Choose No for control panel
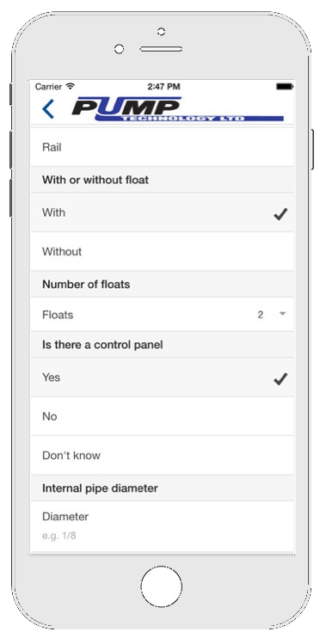320x644 pixels. tap(163, 416)
